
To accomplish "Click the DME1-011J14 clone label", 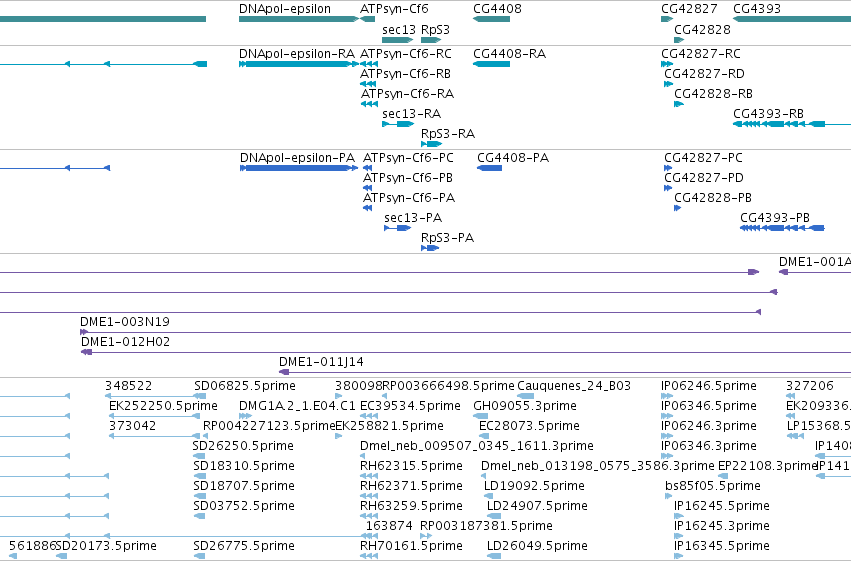I will point(321,362).
